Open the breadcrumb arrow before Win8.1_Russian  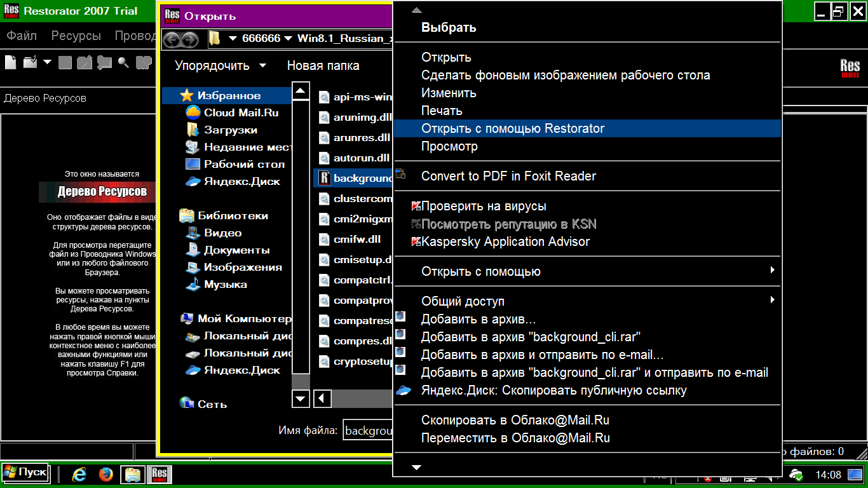click(288, 39)
